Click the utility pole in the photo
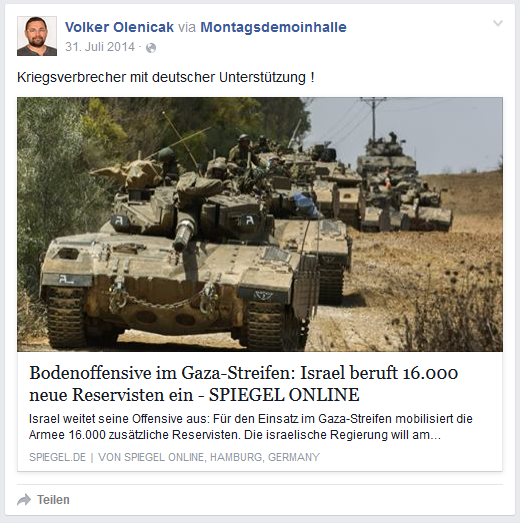Viewport: 520px width, 523px height. pyautogui.click(x=373, y=118)
